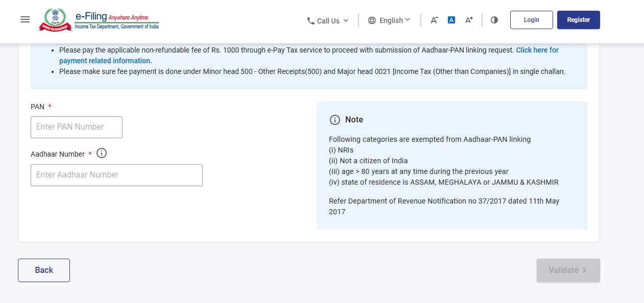Go back using the Back button
644x303 pixels.
tap(44, 270)
